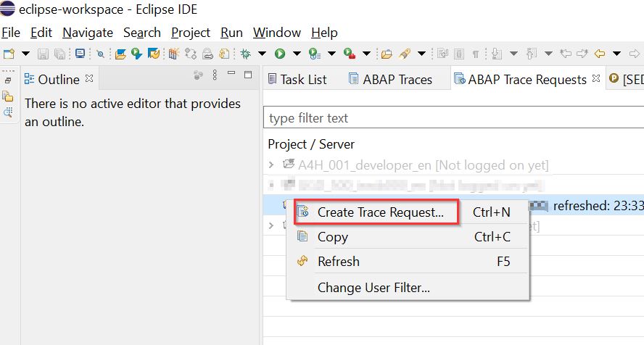Maximize the Outline view
Viewport: 644px width, 345px height.
pyautogui.click(x=248, y=75)
